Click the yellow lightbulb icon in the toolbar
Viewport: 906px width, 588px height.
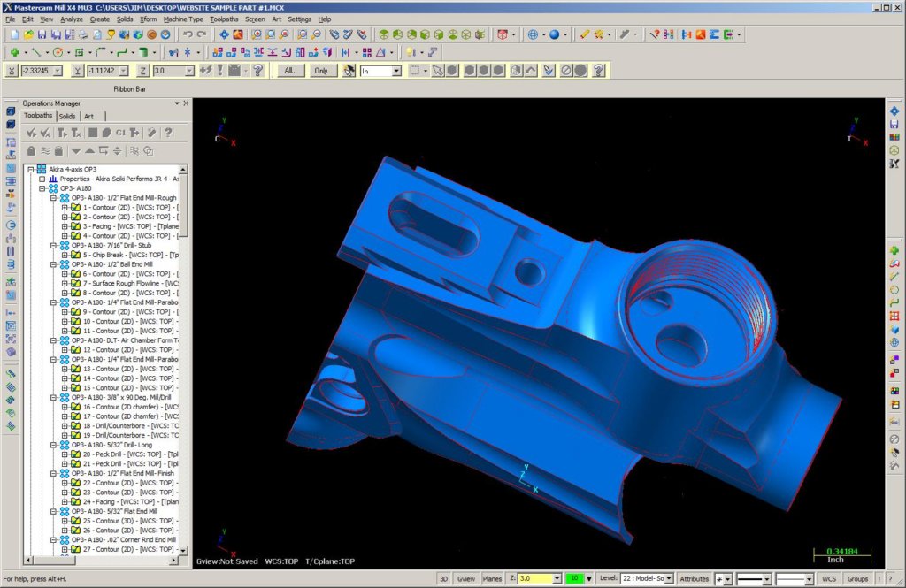pos(411,52)
